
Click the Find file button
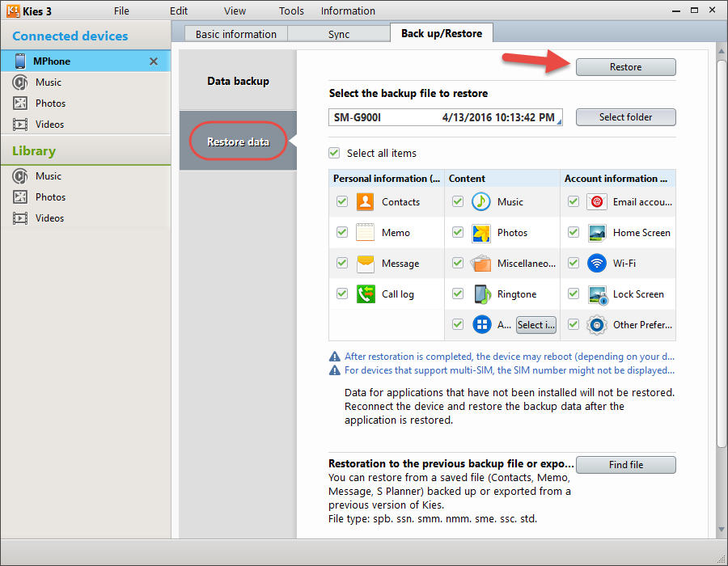pyautogui.click(x=626, y=464)
